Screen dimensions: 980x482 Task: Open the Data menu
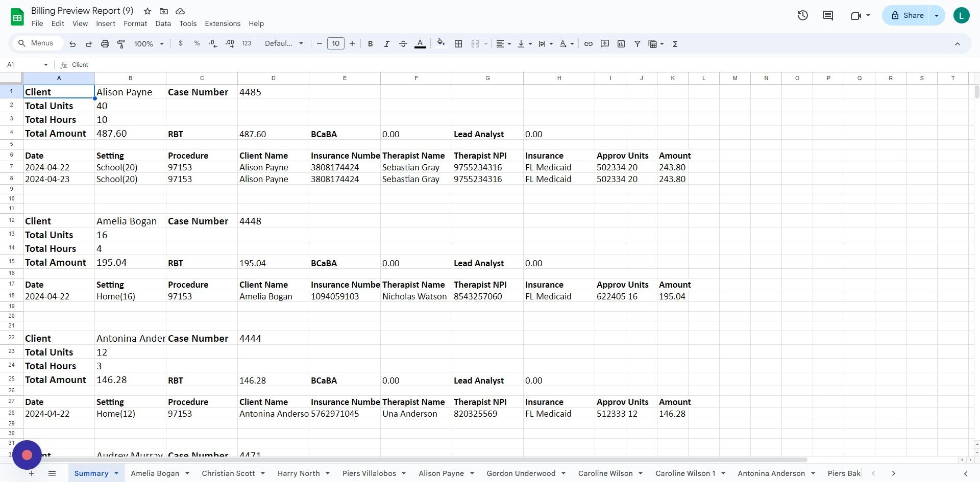pos(163,23)
